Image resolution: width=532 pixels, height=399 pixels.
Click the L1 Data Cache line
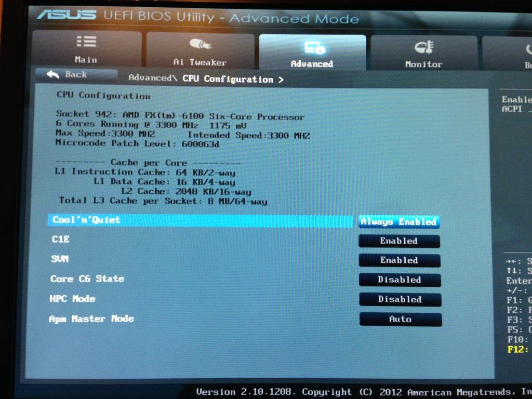point(164,182)
